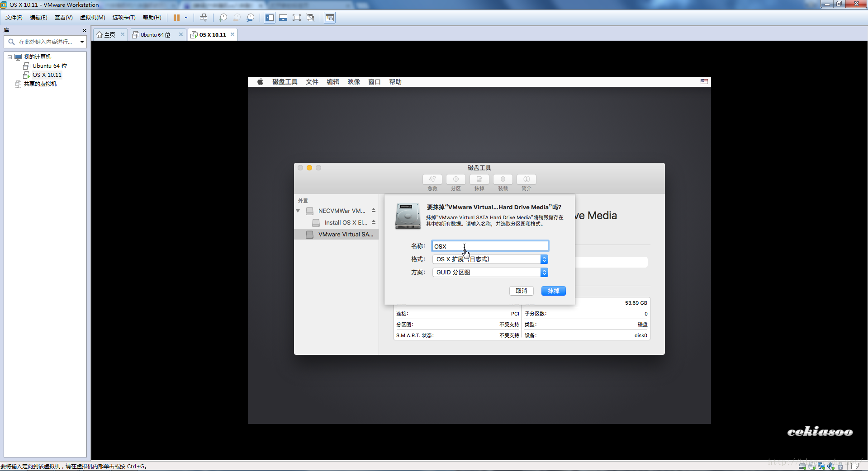Toggle the library sidebar view icon

coord(270,18)
